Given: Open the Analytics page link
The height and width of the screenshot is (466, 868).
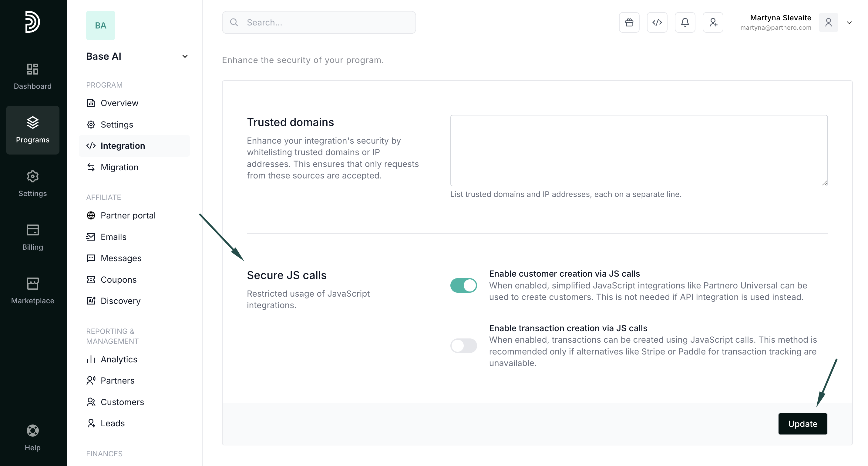Looking at the screenshot, I should click(x=119, y=359).
